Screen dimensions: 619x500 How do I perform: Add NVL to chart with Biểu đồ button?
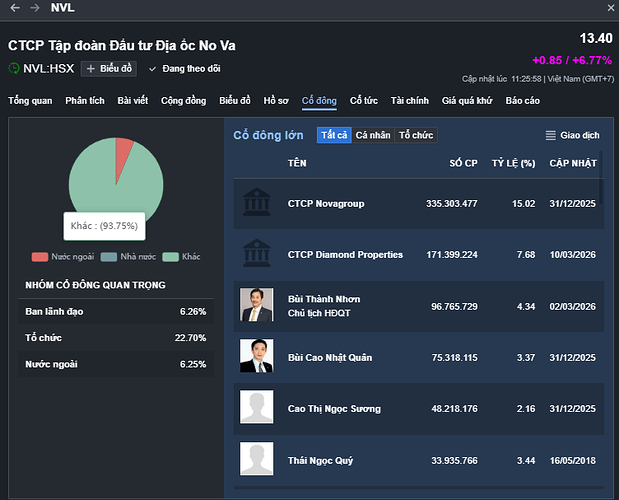click(x=109, y=69)
